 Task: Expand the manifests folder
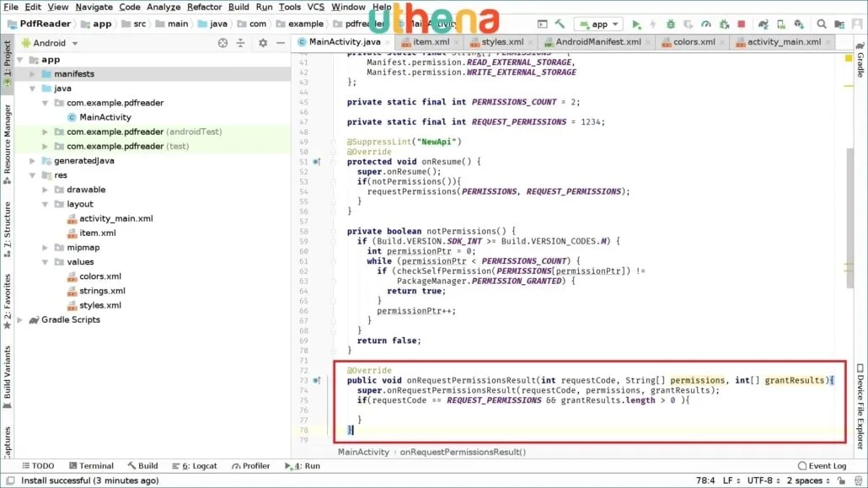(x=32, y=73)
